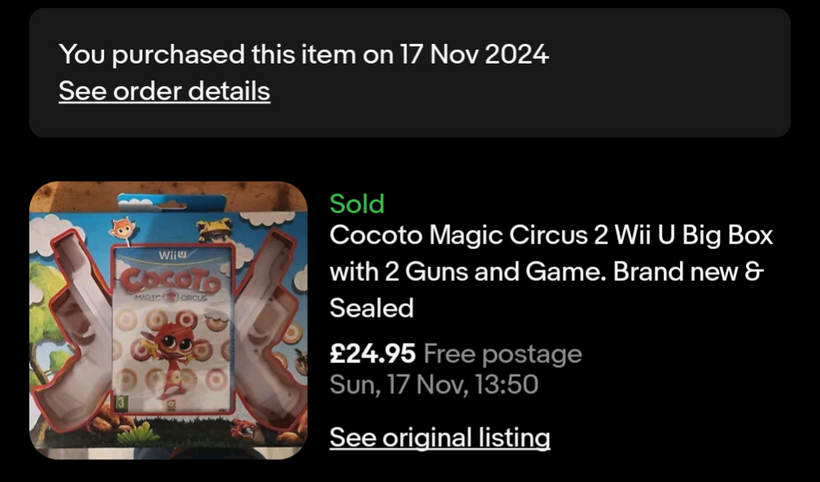Click the purchased on 17 Nov 2024 message

(304, 54)
